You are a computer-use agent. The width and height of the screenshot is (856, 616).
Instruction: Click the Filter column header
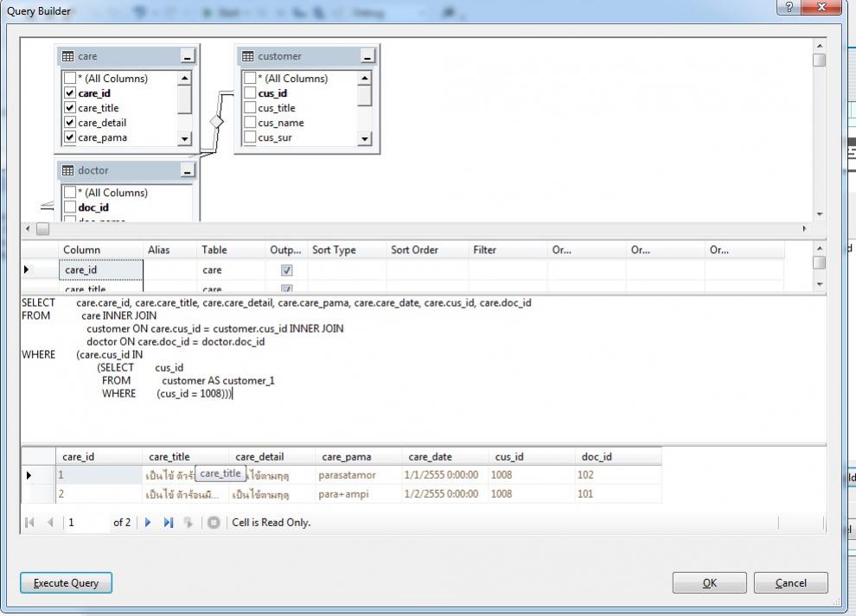pos(508,250)
